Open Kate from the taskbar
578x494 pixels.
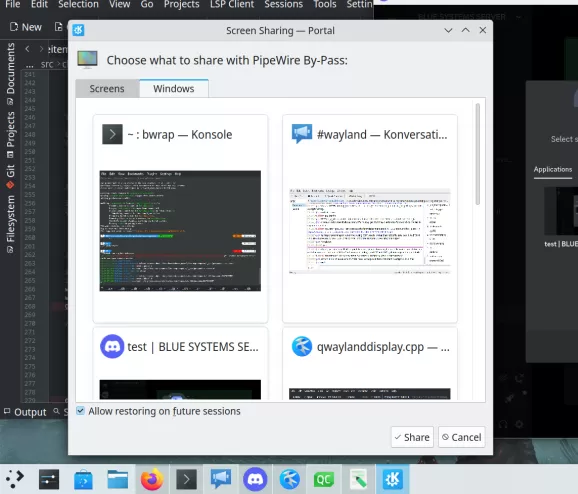(290, 479)
